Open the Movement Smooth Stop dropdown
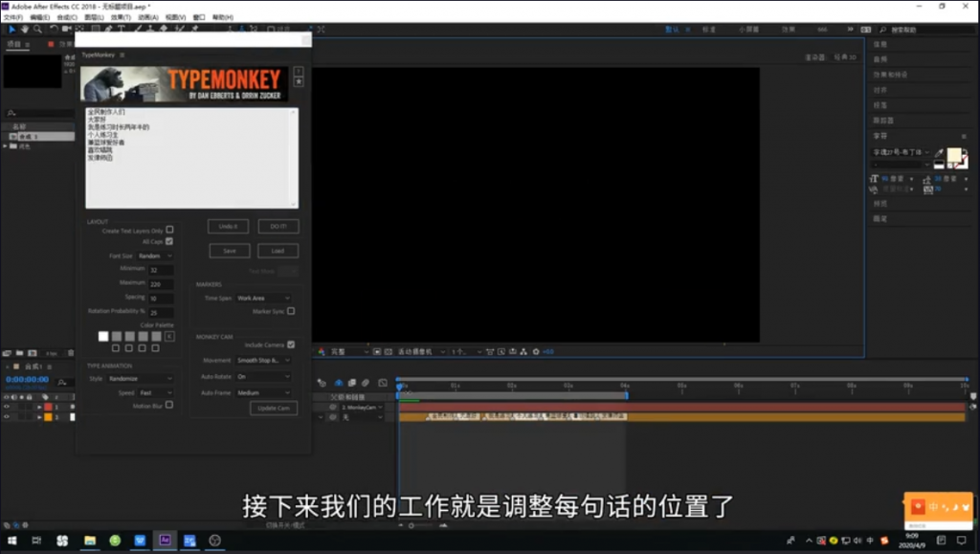The image size is (980, 554). (x=263, y=361)
